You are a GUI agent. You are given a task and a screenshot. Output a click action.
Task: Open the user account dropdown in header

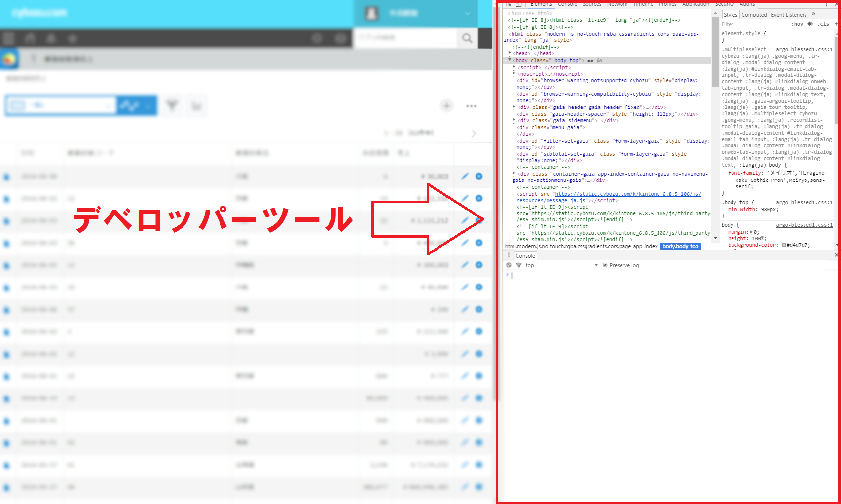click(416, 13)
